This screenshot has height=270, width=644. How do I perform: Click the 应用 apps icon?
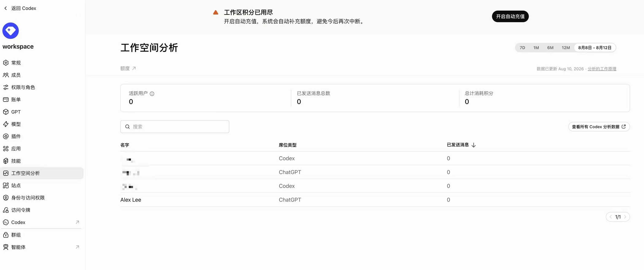tap(6, 149)
